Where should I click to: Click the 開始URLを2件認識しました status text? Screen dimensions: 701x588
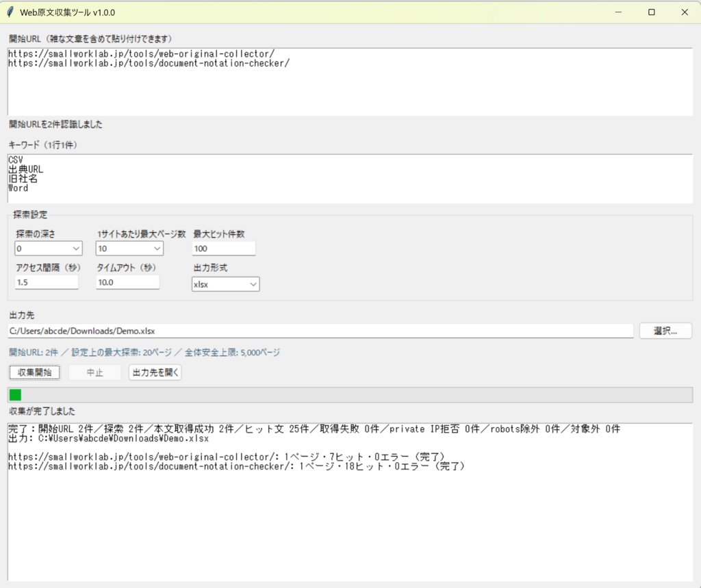pos(56,125)
